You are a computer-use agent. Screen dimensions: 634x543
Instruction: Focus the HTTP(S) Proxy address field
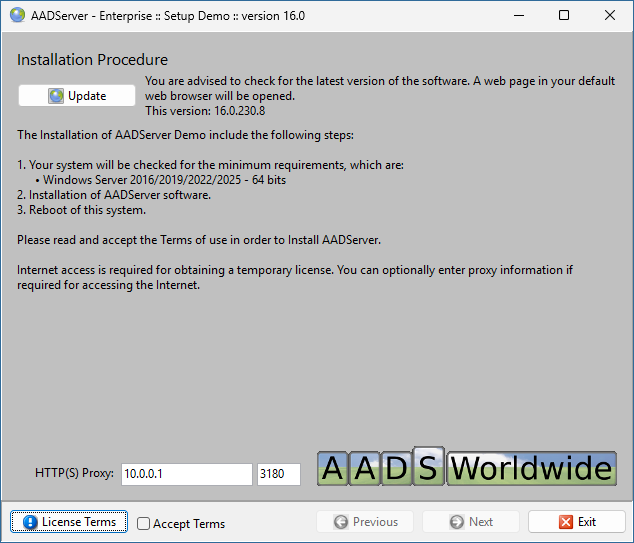tap(186, 474)
